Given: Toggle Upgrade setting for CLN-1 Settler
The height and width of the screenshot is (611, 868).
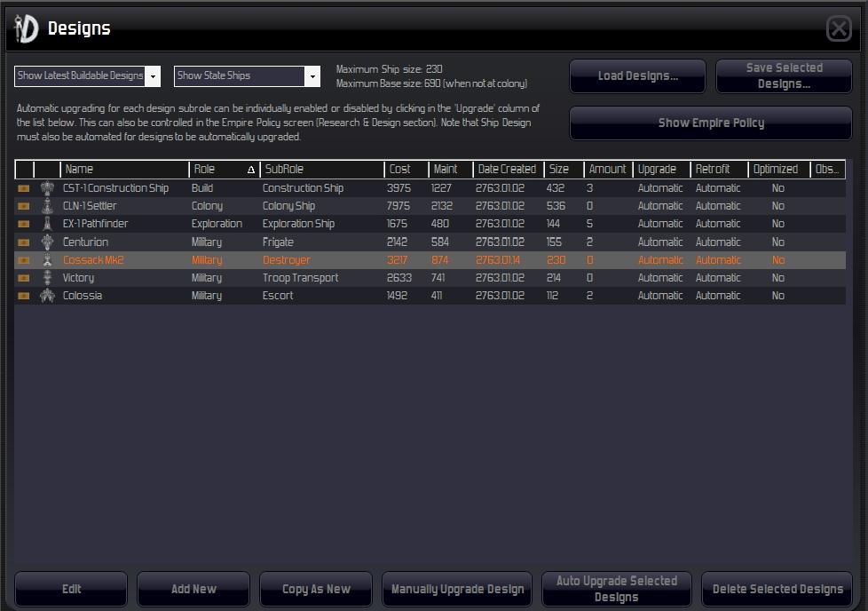Looking at the screenshot, I should (x=659, y=206).
